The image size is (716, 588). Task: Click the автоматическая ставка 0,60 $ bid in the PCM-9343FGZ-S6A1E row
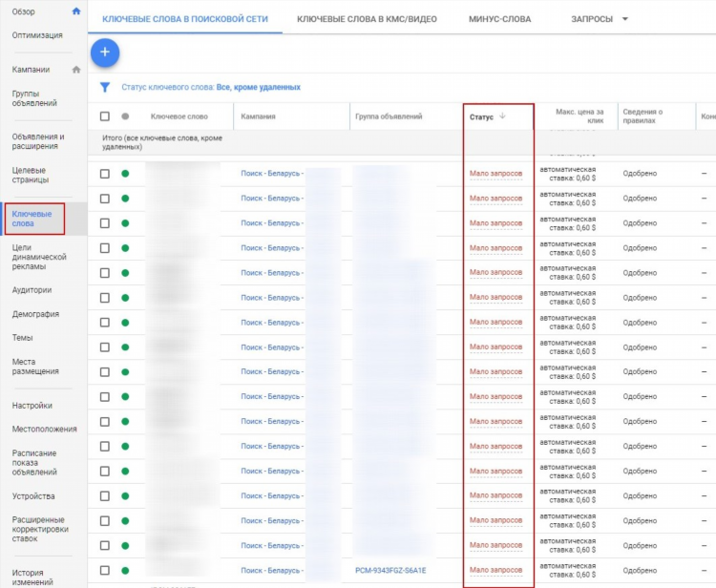pyautogui.click(x=568, y=570)
